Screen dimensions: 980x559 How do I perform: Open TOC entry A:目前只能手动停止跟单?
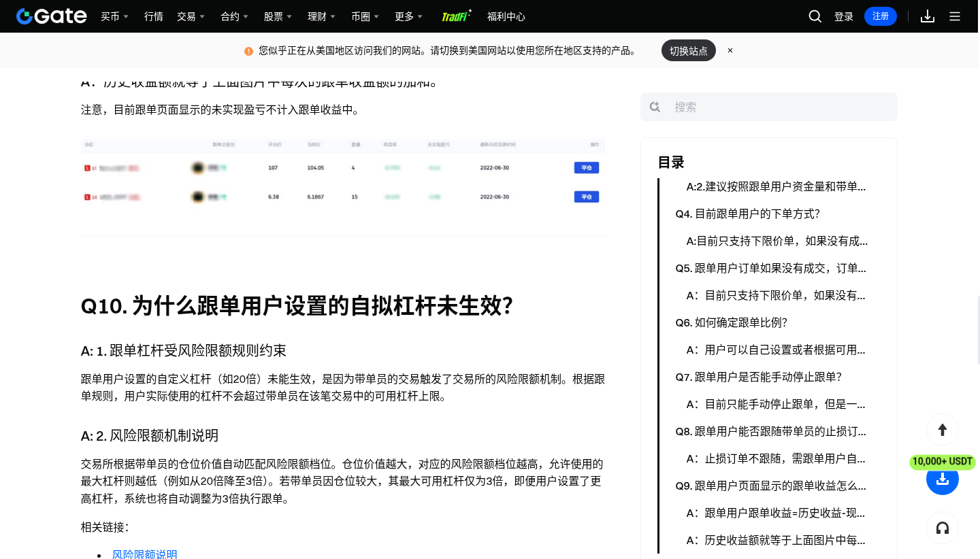(776, 404)
